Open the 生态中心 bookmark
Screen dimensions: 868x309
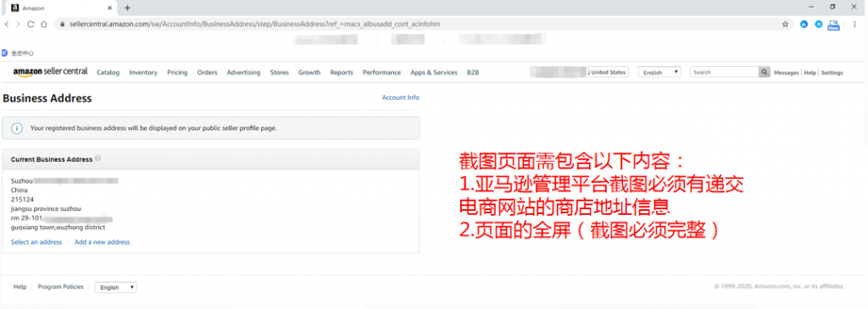(18, 53)
